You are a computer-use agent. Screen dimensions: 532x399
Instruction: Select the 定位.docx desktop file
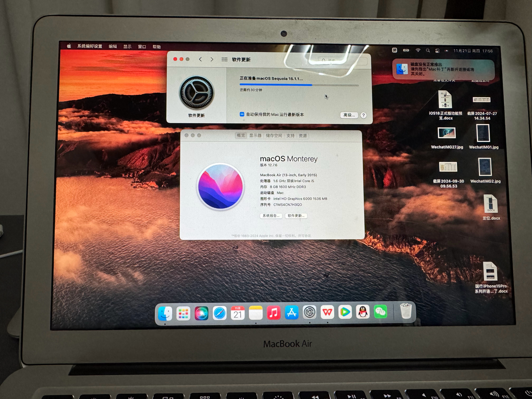tap(491, 207)
